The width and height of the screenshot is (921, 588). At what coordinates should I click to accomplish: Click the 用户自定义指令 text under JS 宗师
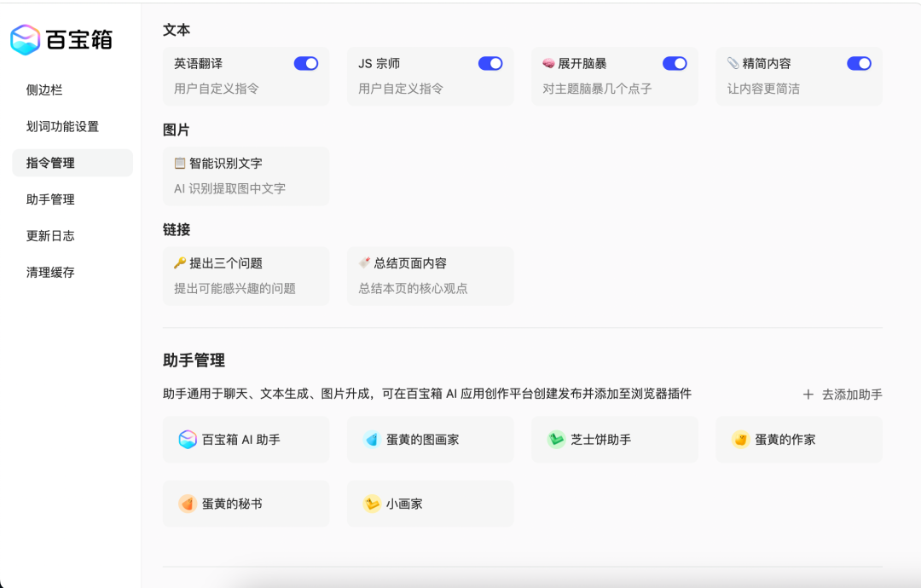coord(401,89)
